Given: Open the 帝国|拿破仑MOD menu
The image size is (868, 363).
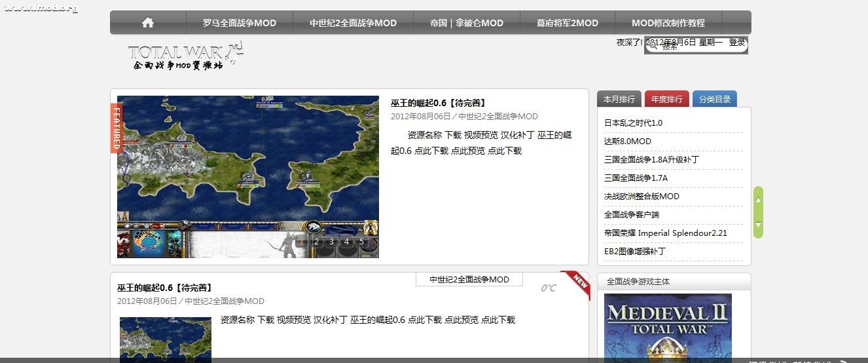Looking at the screenshot, I should point(467,23).
